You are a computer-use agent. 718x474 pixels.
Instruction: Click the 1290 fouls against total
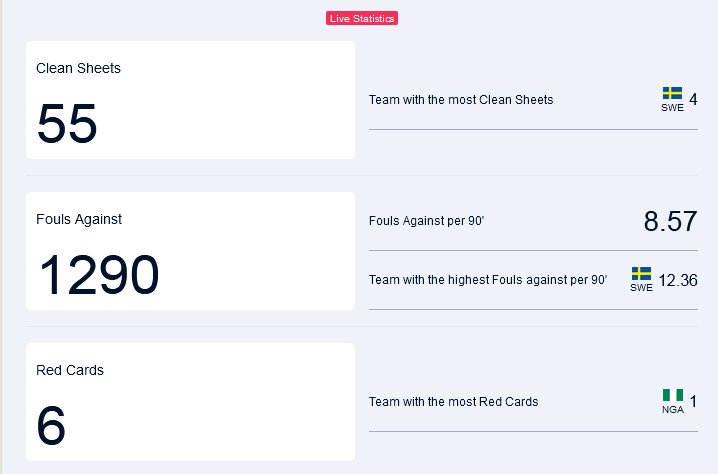[x=98, y=274]
